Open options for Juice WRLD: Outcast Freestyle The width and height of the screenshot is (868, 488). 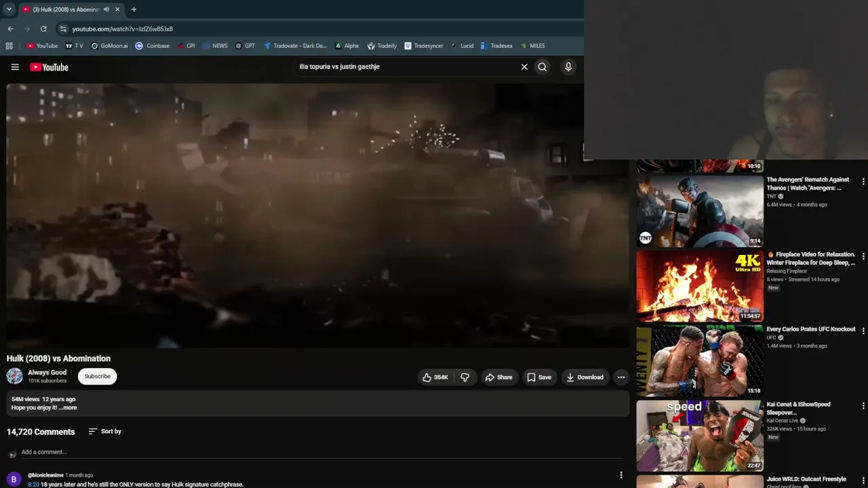click(863, 481)
